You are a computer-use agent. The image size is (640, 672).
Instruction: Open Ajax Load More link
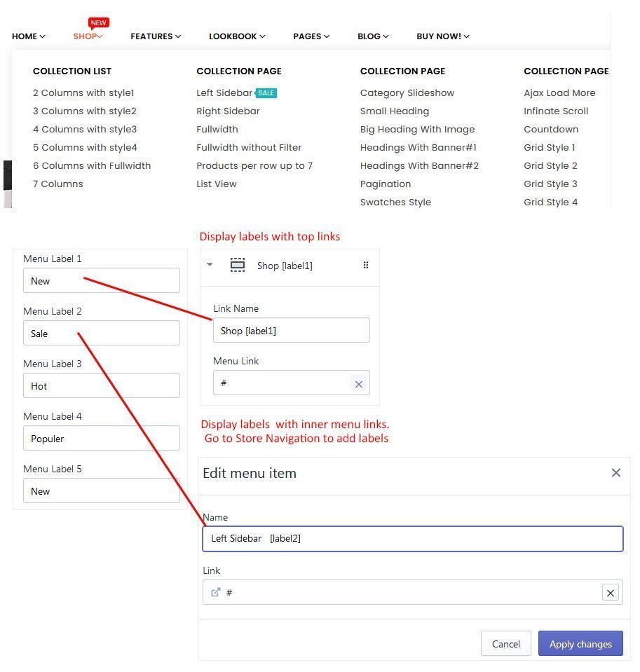[x=559, y=92]
